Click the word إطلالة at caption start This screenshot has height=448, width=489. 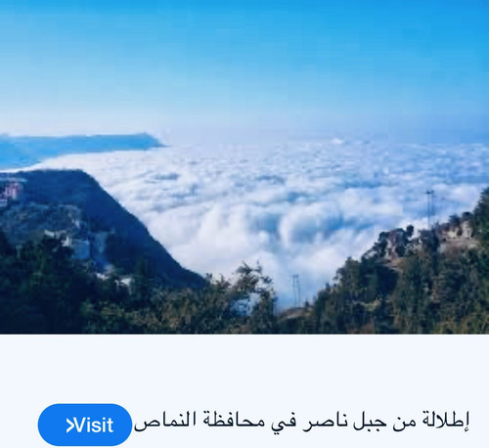pyautogui.click(x=446, y=422)
